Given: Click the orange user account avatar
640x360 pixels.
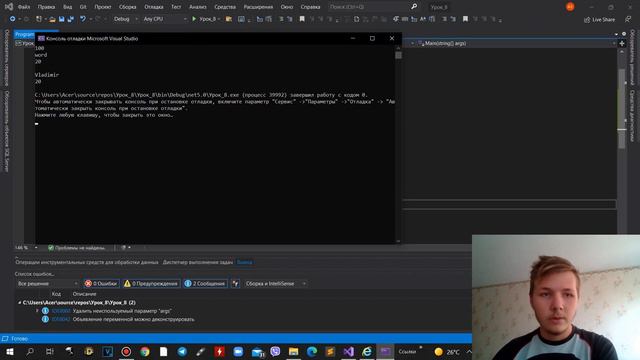Looking at the screenshot, I should pyautogui.click(x=570, y=7).
